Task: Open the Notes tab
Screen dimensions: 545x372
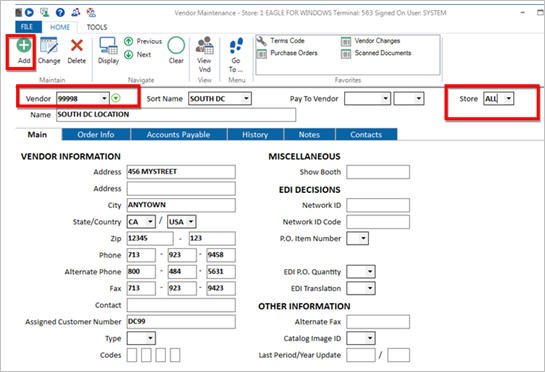Action: tap(309, 135)
